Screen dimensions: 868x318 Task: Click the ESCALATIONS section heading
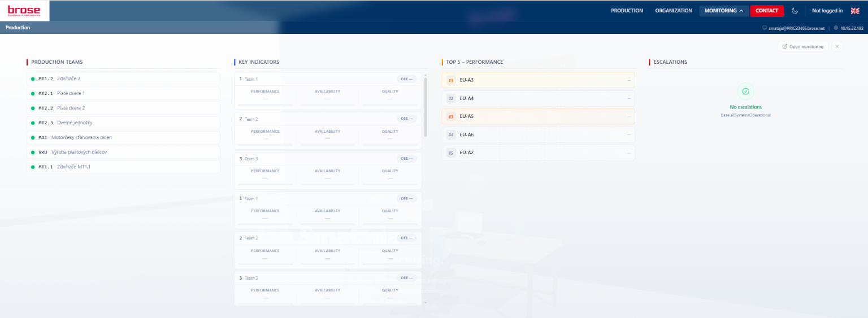click(670, 62)
